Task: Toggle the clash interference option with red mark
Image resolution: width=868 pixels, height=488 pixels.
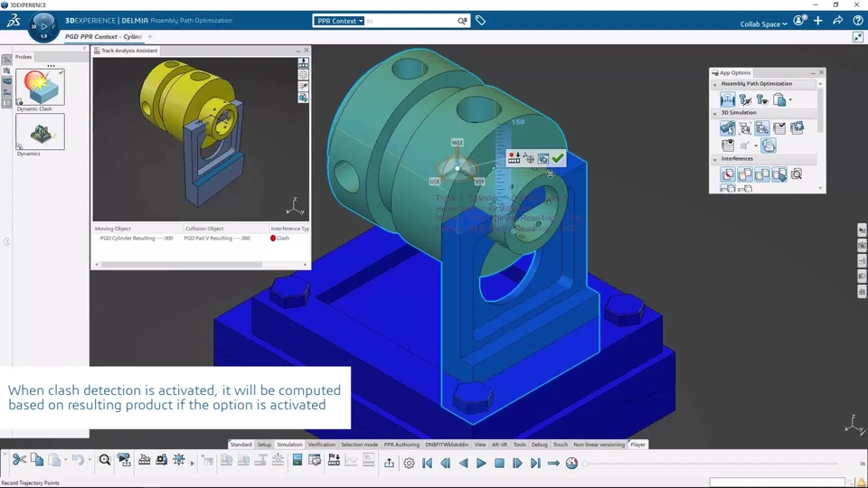Action: (x=727, y=174)
